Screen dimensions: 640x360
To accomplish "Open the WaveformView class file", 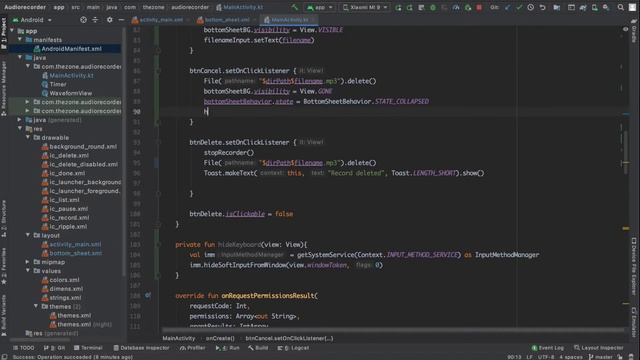I will tap(70, 93).
